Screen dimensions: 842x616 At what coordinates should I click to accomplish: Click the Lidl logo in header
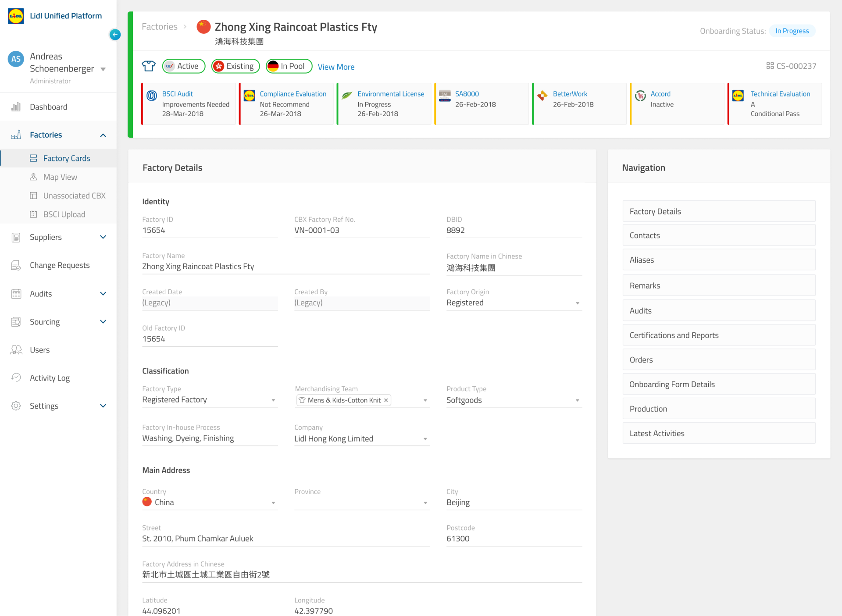(16, 16)
